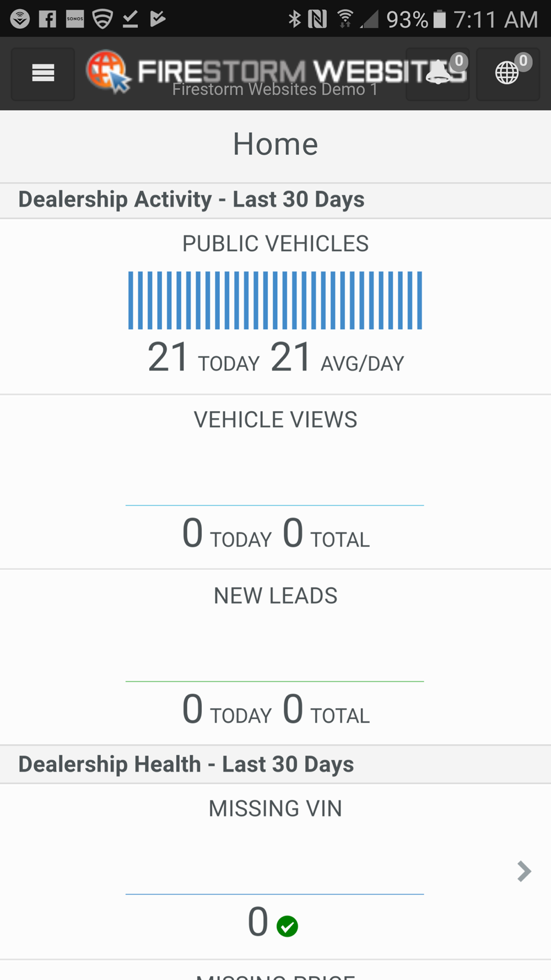Tap the Sonos notification icon

coord(75,20)
